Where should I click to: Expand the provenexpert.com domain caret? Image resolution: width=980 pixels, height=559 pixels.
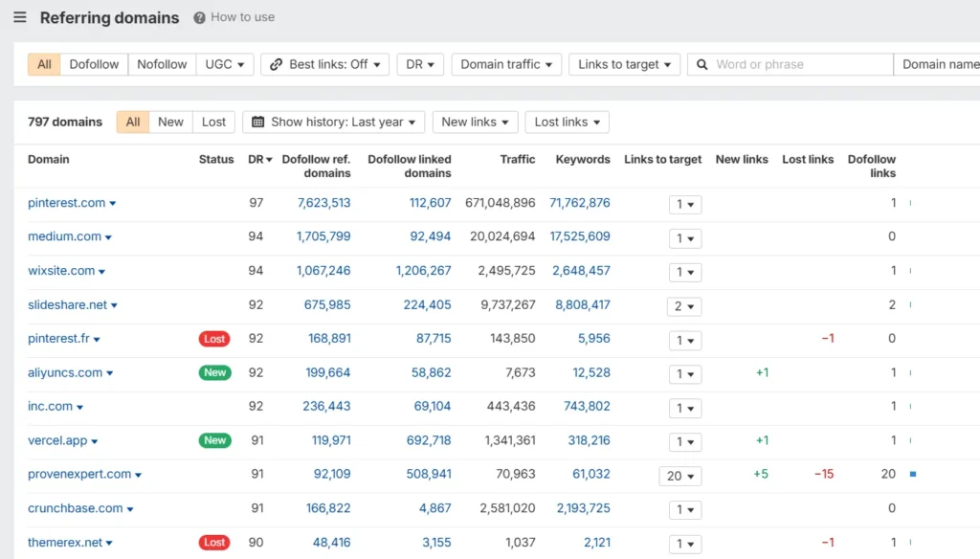pos(138,475)
